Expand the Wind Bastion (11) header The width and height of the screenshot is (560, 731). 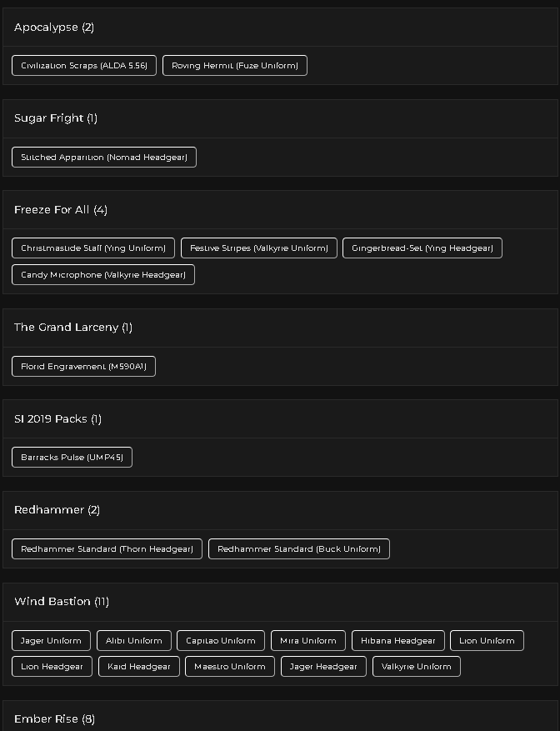(280, 602)
